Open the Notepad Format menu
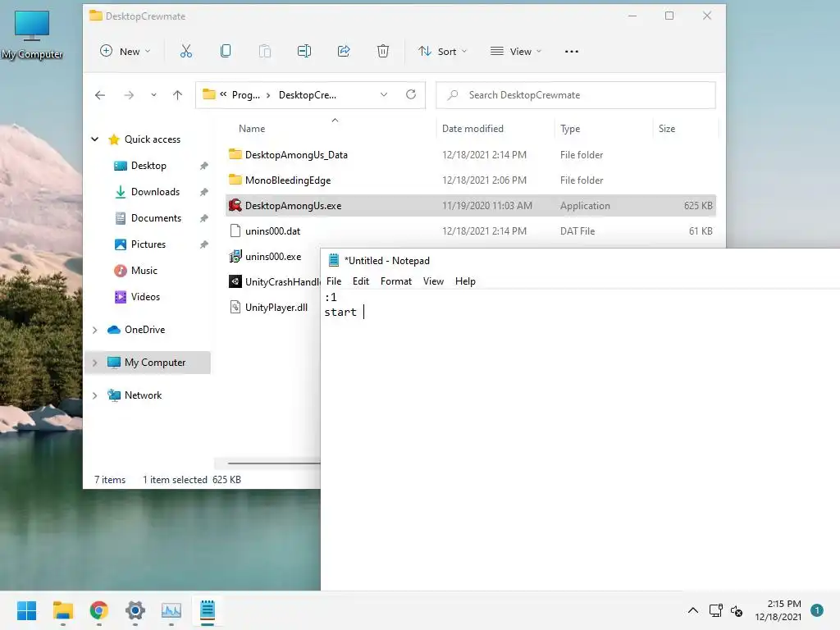The width and height of the screenshot is (840, 630). [396, 281]
